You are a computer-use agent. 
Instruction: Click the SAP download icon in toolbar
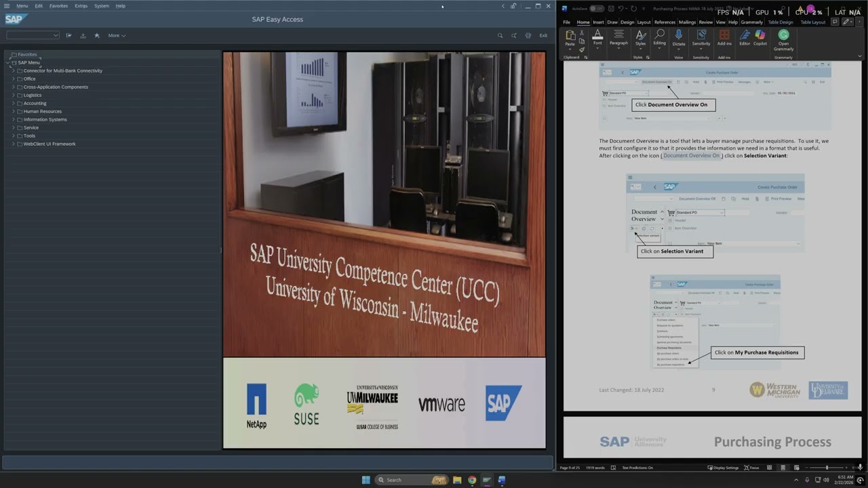83,35
